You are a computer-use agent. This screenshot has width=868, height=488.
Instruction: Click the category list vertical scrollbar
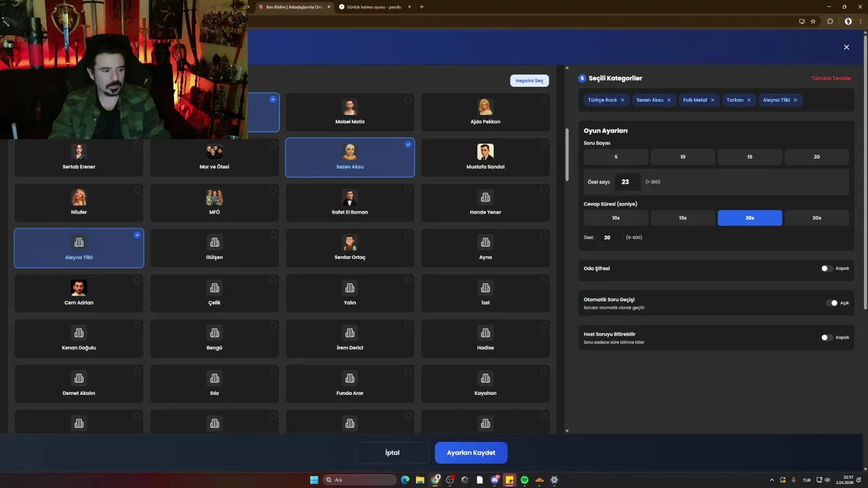pos(567,155)
